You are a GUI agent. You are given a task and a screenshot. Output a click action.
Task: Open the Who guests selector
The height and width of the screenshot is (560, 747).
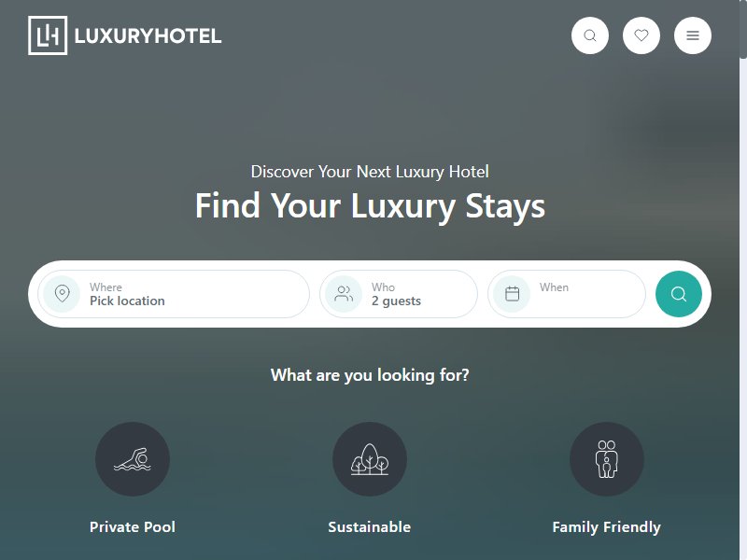399,294
